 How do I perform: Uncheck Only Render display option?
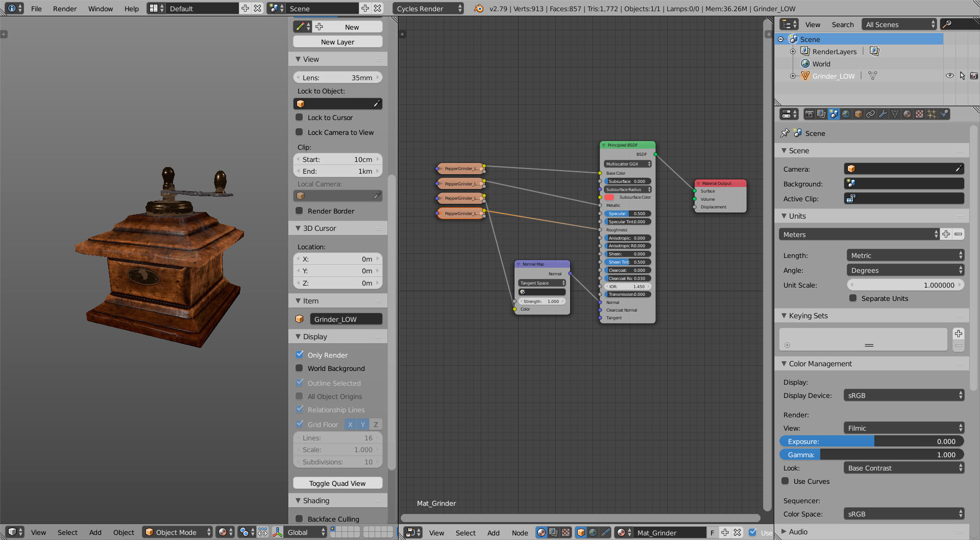pos(300,355)
